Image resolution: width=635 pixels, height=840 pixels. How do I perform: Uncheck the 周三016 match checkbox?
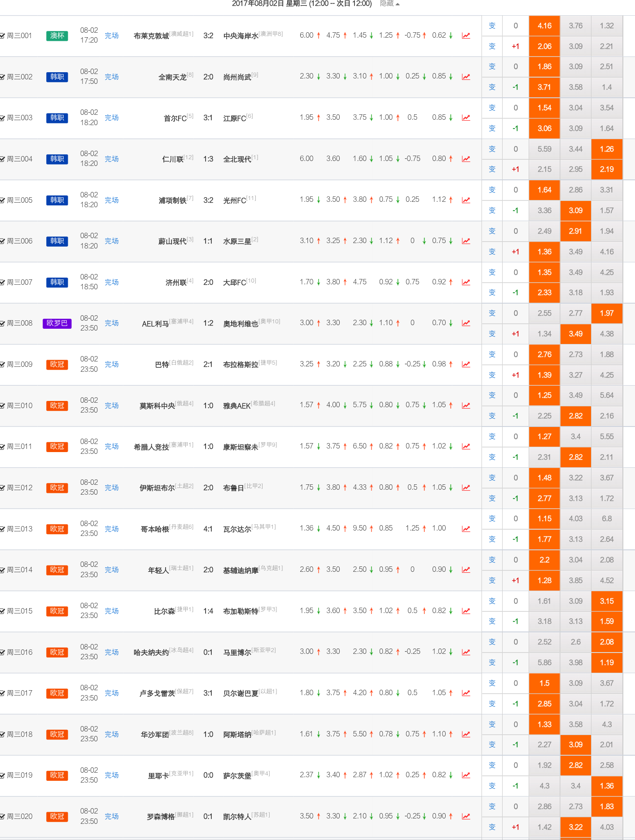[x=2, y=653]
